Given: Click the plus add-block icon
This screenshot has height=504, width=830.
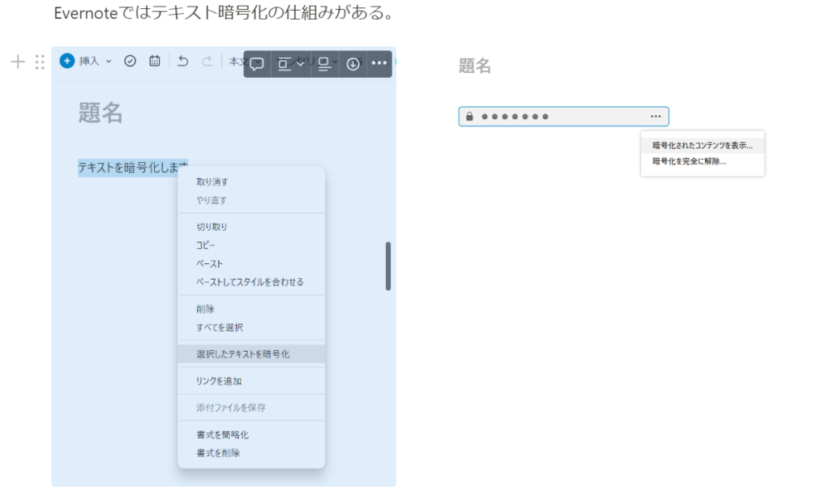Looking at the screenshot, I should tap(18, 62).
